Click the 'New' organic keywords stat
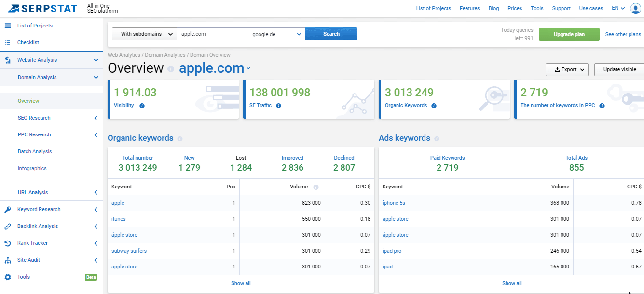Screen dimensions: 644x294 click(189, 163)
